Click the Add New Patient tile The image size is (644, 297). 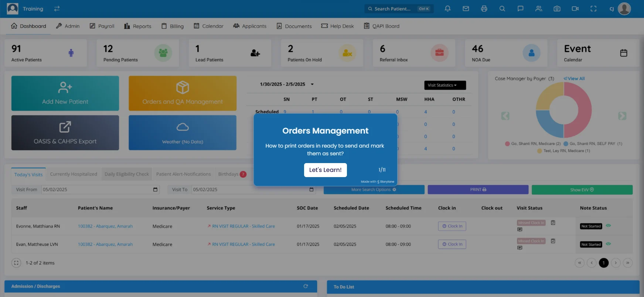point(65,93)
